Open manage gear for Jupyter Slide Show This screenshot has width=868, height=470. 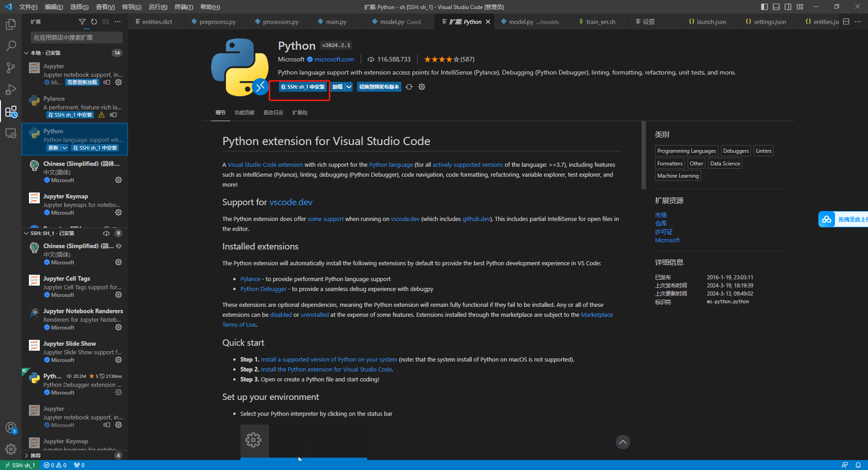point(118,360)
